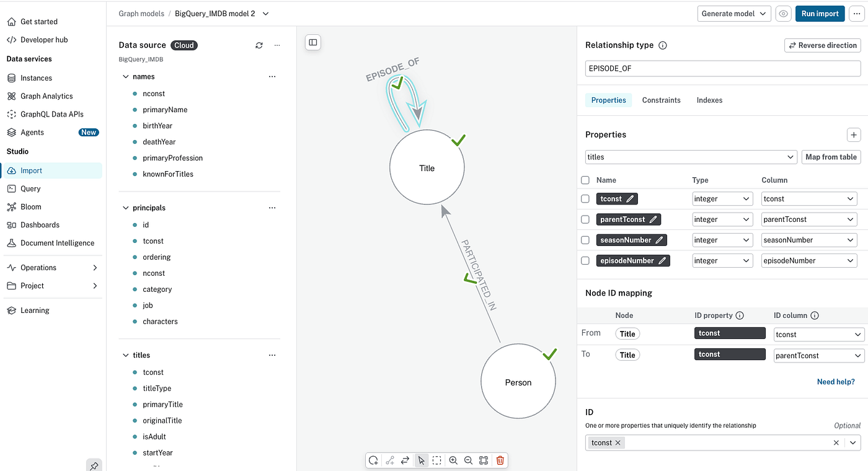868x471 pixels.
Task: Edit the episodeNumber property name
Action: click(662, 261)
